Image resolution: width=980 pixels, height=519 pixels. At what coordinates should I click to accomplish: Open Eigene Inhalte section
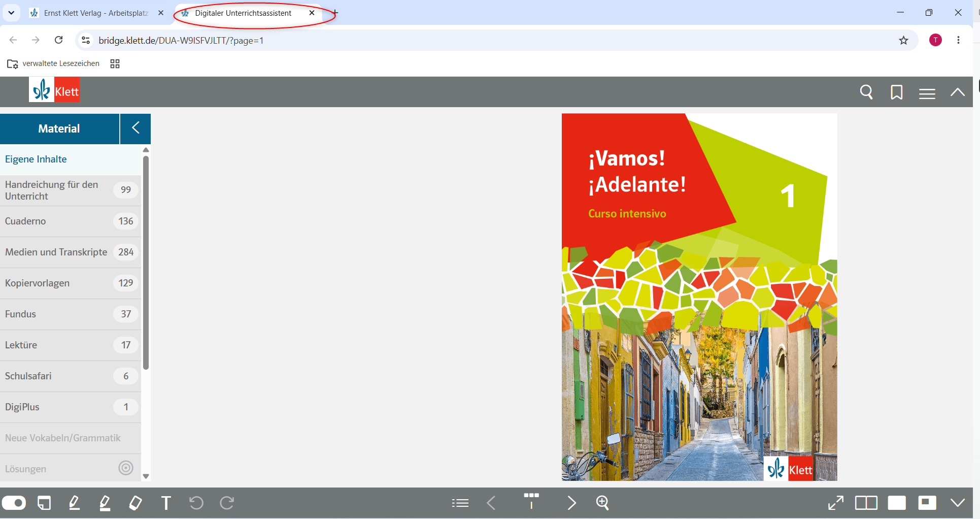click(71, 159)
